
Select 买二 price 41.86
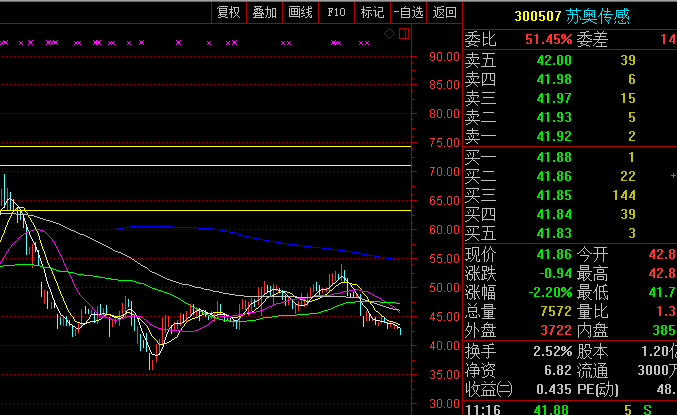(x=554, y=176)
